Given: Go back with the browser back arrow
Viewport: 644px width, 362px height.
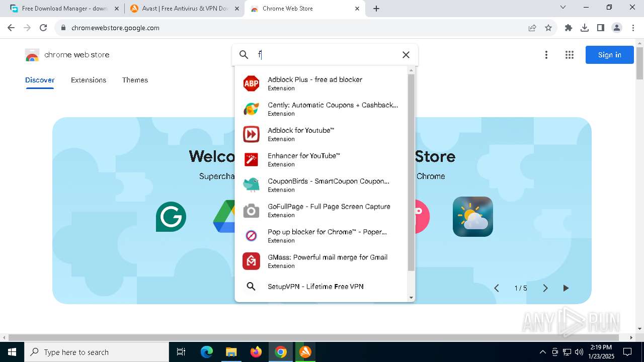Looking at the screenshot, I should click(11, 28).
